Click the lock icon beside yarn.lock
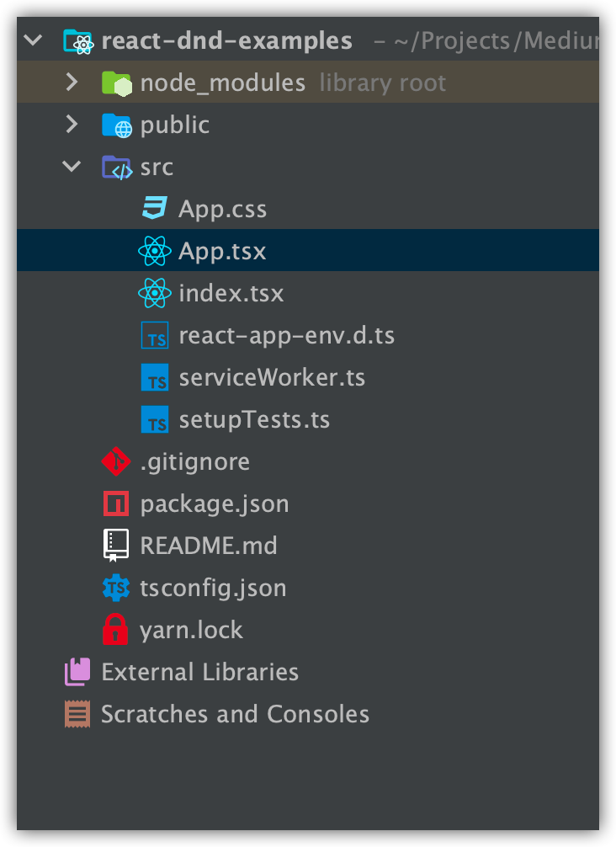This screenshot has width=616, height=847. pyautogui.click(x=116, y=629)
